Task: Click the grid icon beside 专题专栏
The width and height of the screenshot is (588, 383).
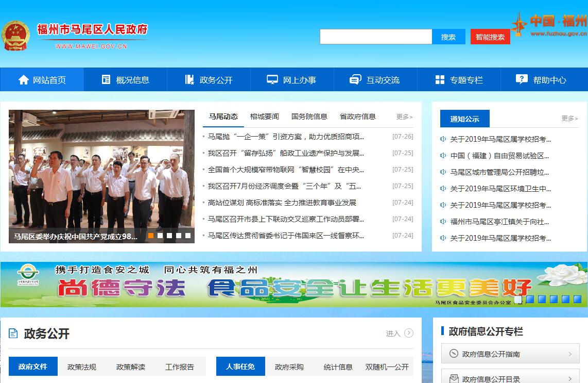Action: coord(440,80)
